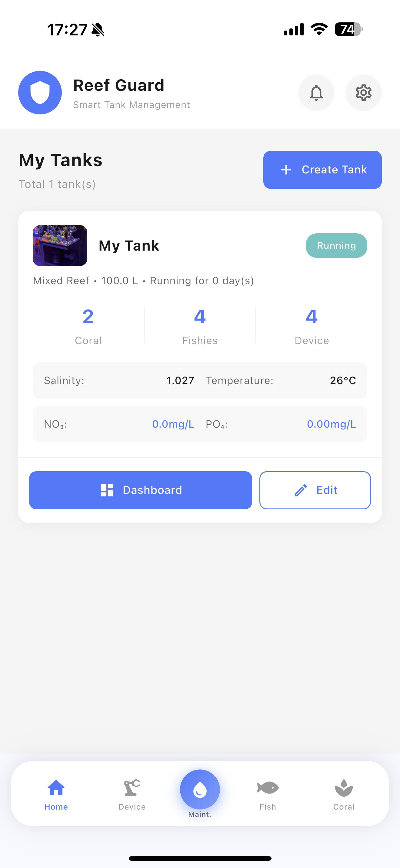Tap the My Tank title
Screen dimensions: 400x868
coord(129,246)
